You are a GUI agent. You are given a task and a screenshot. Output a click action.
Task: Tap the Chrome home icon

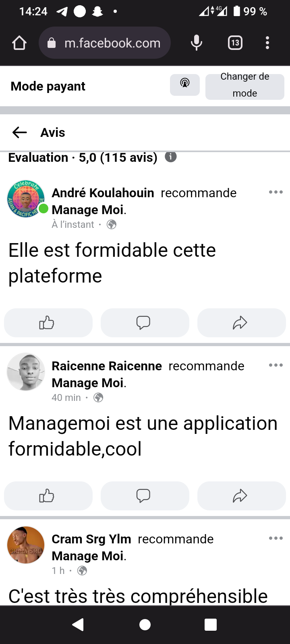[19, 43]
